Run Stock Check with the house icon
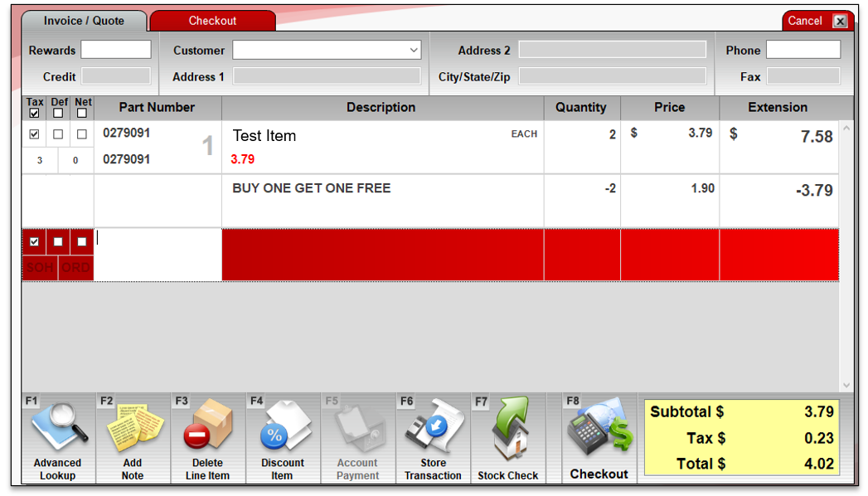The image size is (868, 496). [x=507, y=428]
